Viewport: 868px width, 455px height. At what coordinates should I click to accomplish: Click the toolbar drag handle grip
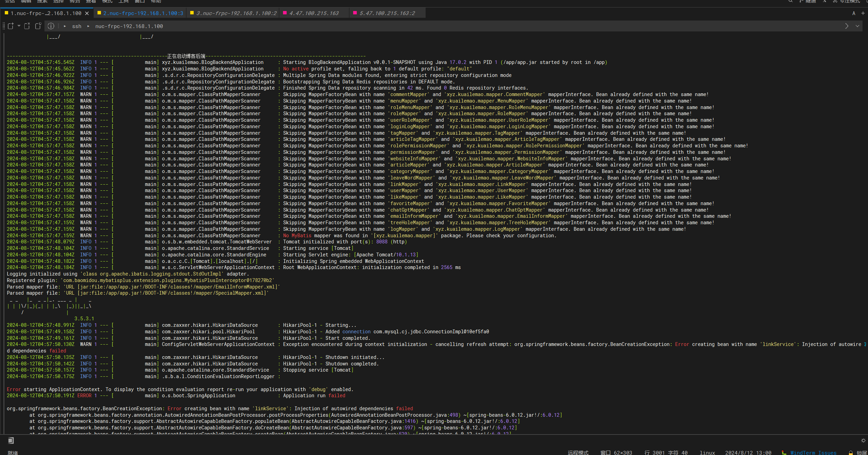3,26
